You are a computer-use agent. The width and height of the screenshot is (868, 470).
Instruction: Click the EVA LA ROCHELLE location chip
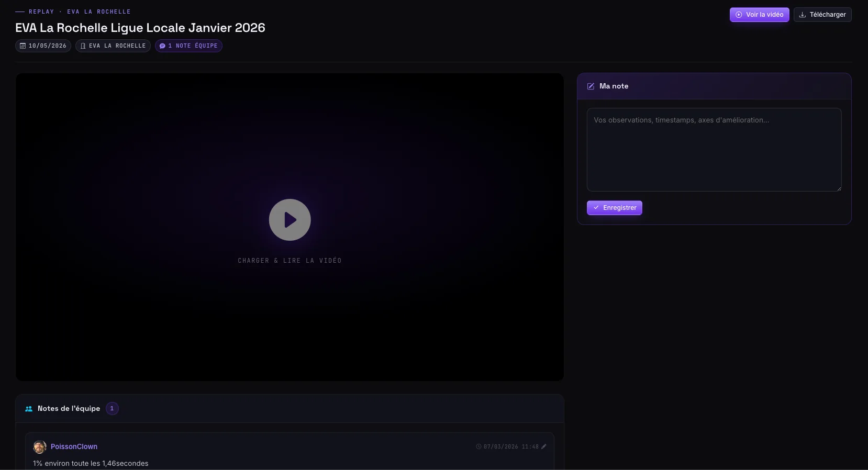(113, 46)
